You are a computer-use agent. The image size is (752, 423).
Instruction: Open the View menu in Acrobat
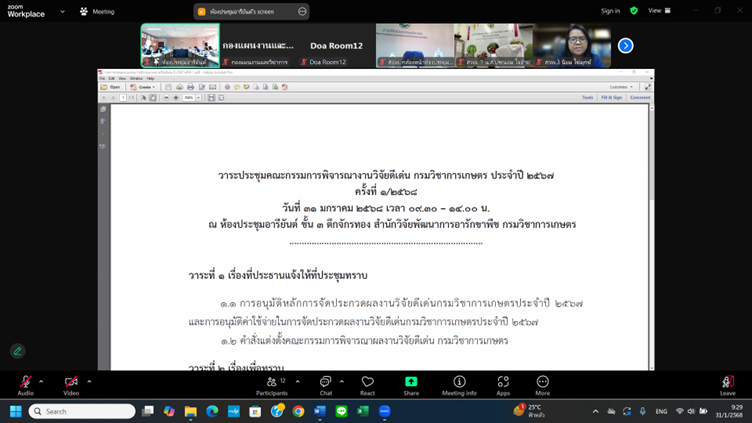click(122, 78)
